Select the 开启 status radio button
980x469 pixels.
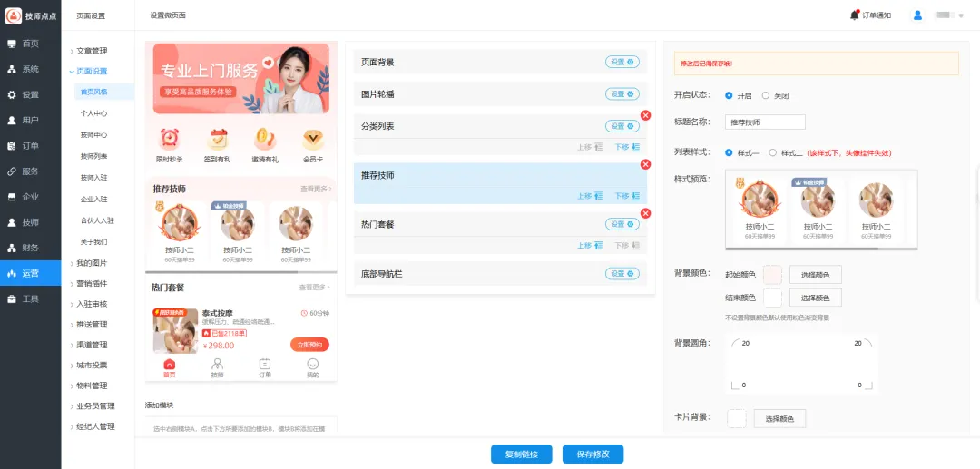pos(730,95)
